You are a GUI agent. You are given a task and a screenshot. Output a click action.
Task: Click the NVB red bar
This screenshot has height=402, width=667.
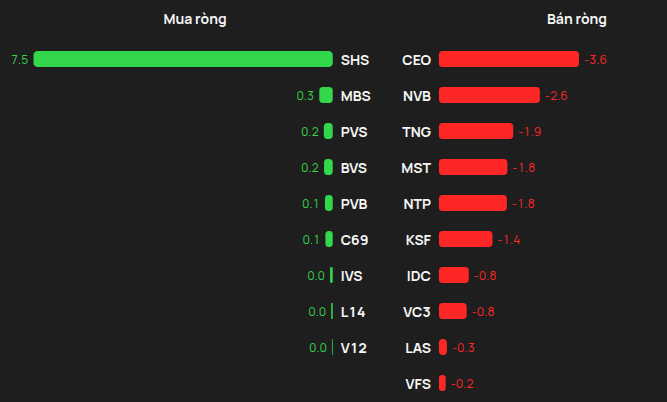[489, 95]
